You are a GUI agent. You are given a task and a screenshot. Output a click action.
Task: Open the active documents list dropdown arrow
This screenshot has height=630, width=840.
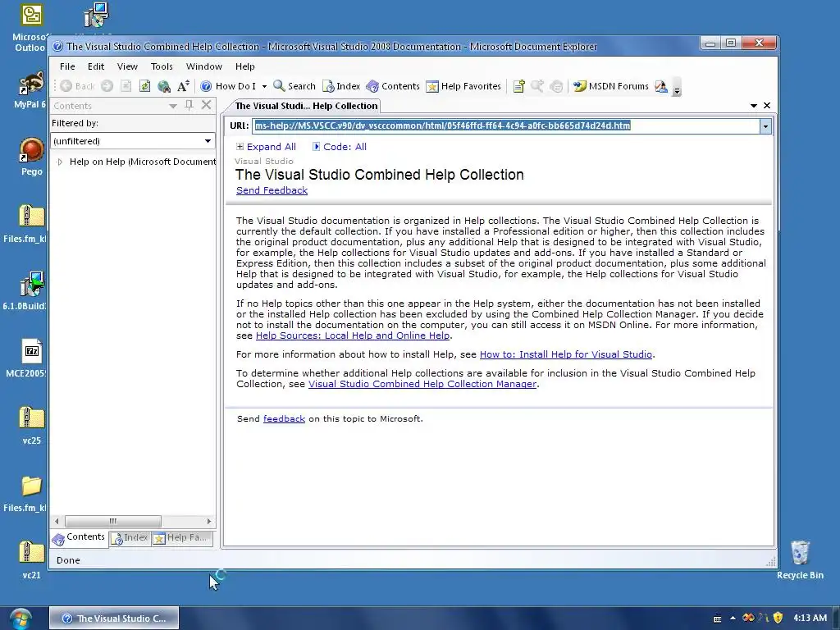(x=754, y=106)
